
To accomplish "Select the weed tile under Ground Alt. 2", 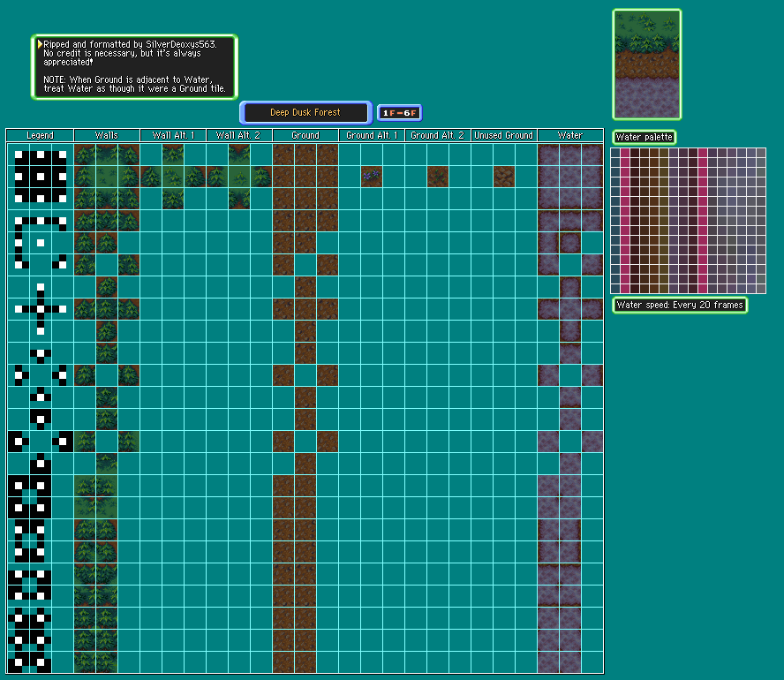I will tap(438, 177).
